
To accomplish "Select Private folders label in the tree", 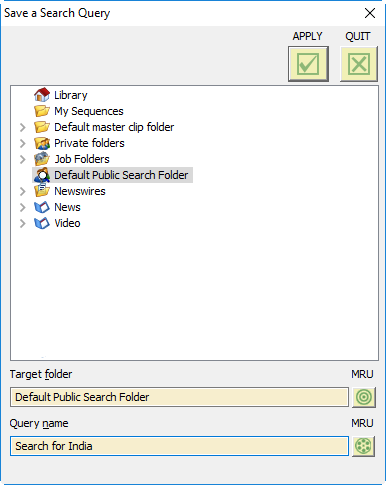I will click(x=89, y=143).
